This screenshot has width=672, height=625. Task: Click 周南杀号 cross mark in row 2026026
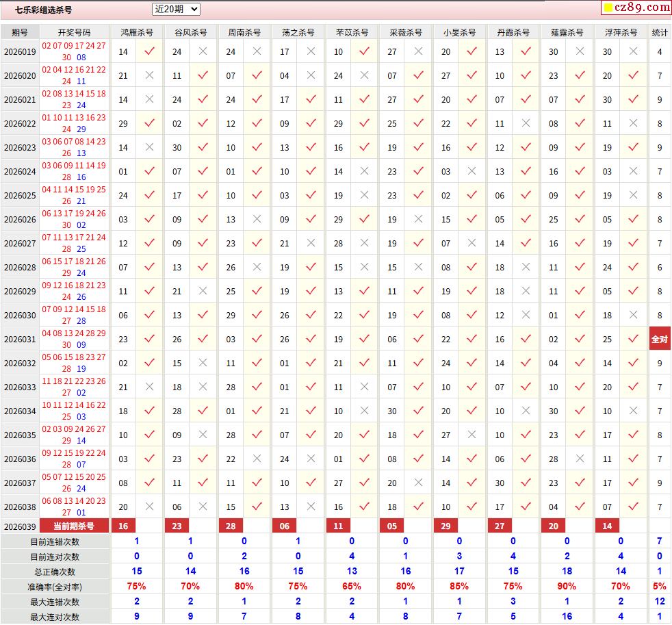[257, 219]
